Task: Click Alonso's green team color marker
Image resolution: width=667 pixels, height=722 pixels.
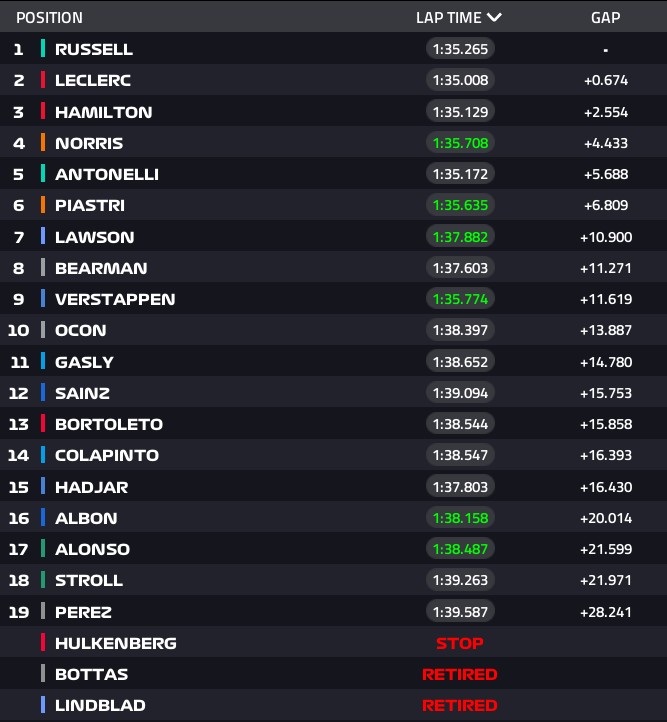Action: [x=43, y=549]
